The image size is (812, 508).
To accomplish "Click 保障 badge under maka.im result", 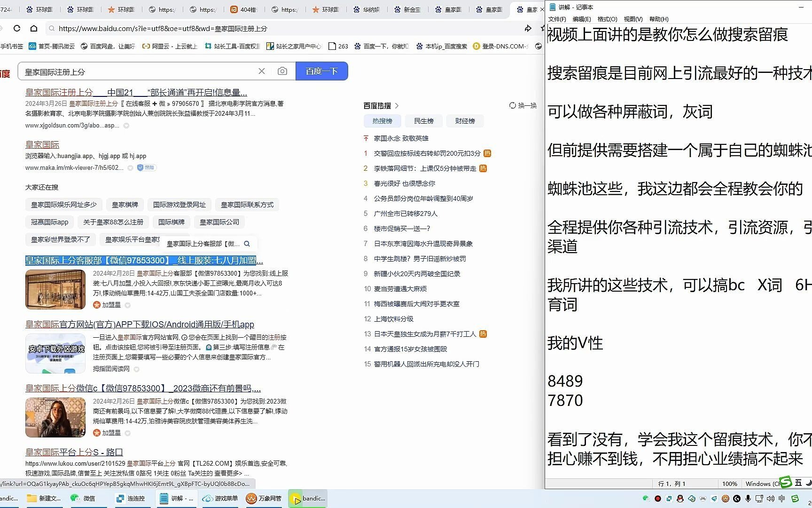I will click(147, 167).
